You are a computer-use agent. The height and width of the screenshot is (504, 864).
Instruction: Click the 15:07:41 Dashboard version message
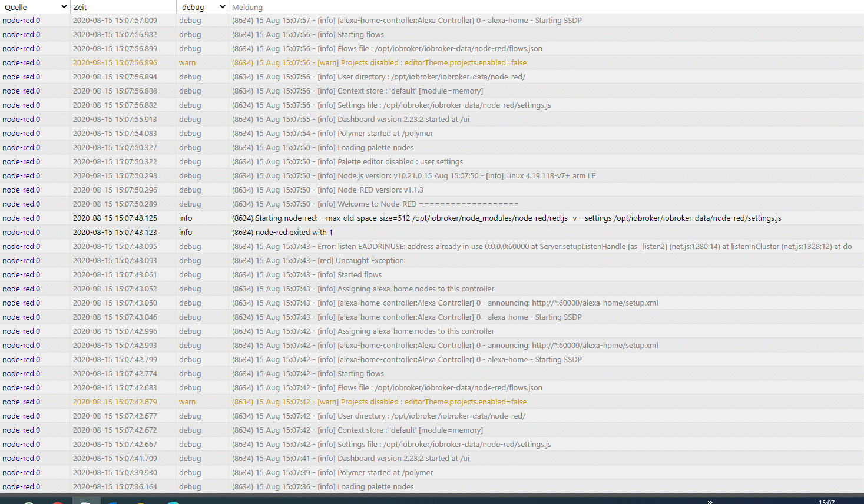[350, 459]
